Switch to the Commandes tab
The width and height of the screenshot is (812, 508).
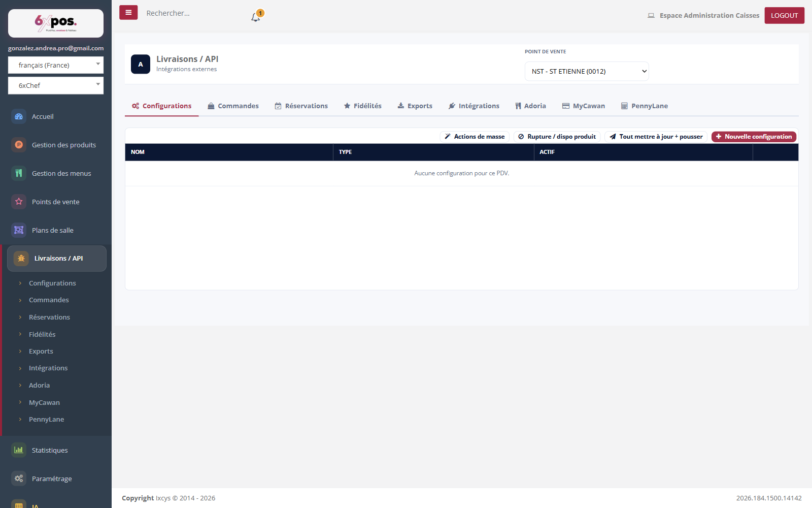[x=233, y=106]
